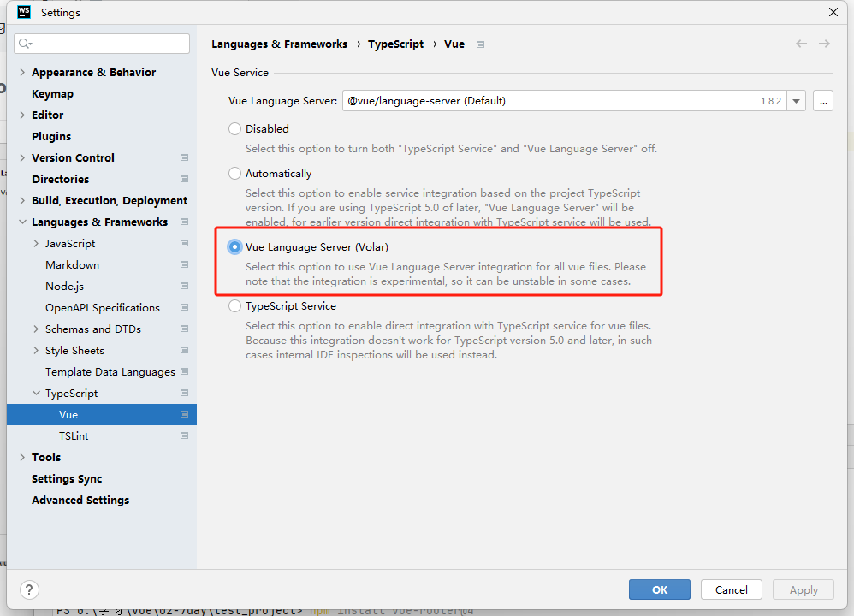Click the project-level icon beside Schemas and DTDs
Screen dimensions: 854x616
click(185, 329)
